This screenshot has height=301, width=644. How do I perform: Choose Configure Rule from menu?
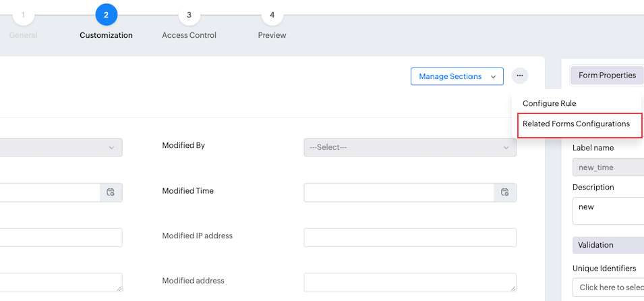[x=549, y=103]
